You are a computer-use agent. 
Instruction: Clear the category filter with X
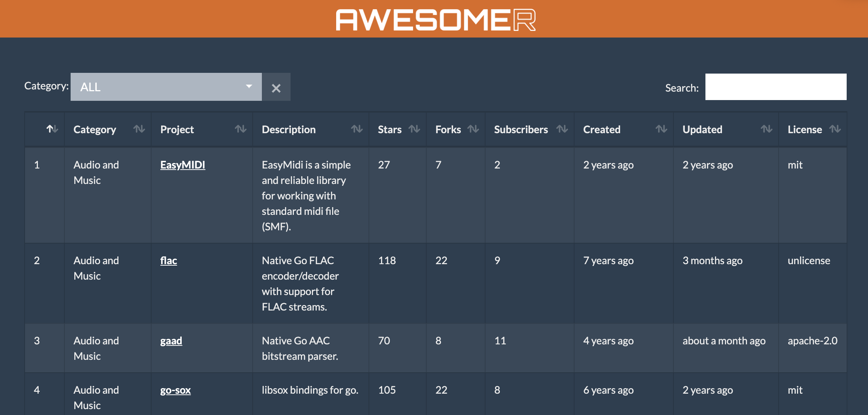[276, 88]
